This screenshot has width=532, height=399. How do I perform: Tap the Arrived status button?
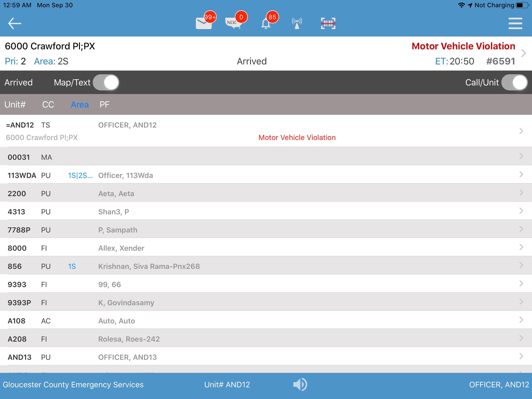point(18,83)
